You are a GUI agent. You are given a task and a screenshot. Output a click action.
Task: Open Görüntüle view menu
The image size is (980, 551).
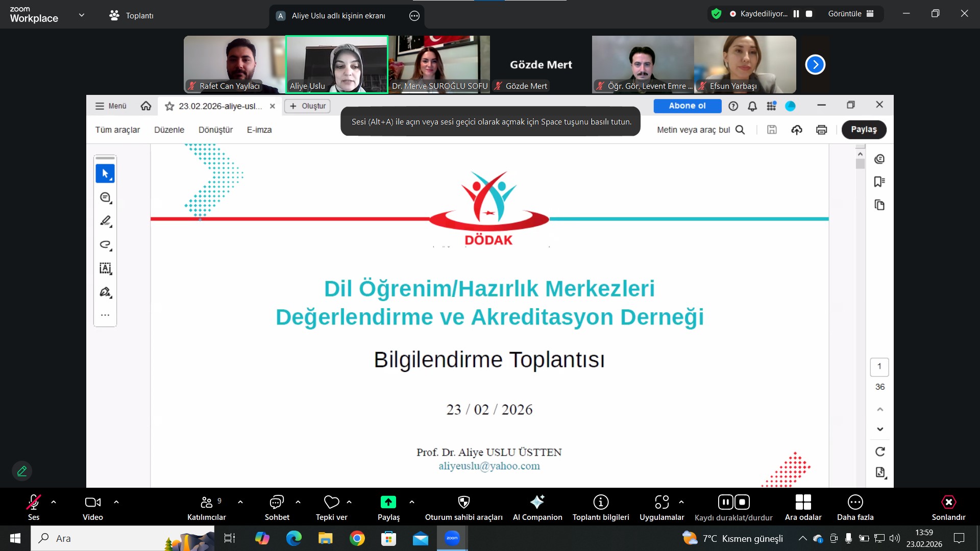850,14
